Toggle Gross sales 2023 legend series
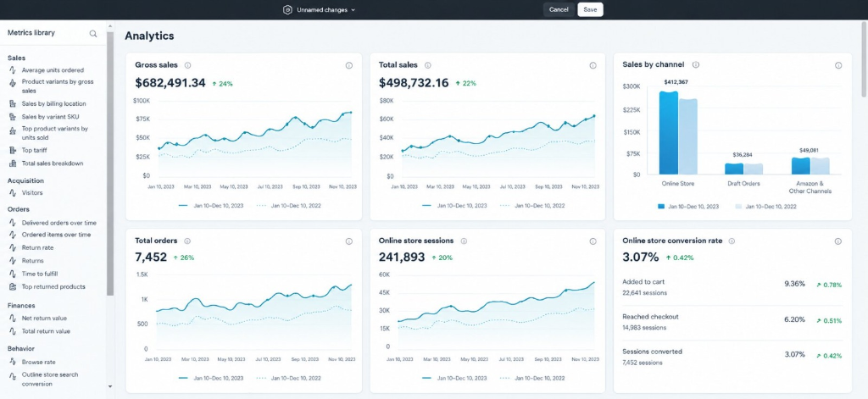The height and width of the screenshot is (399, 868). [211, 205]
